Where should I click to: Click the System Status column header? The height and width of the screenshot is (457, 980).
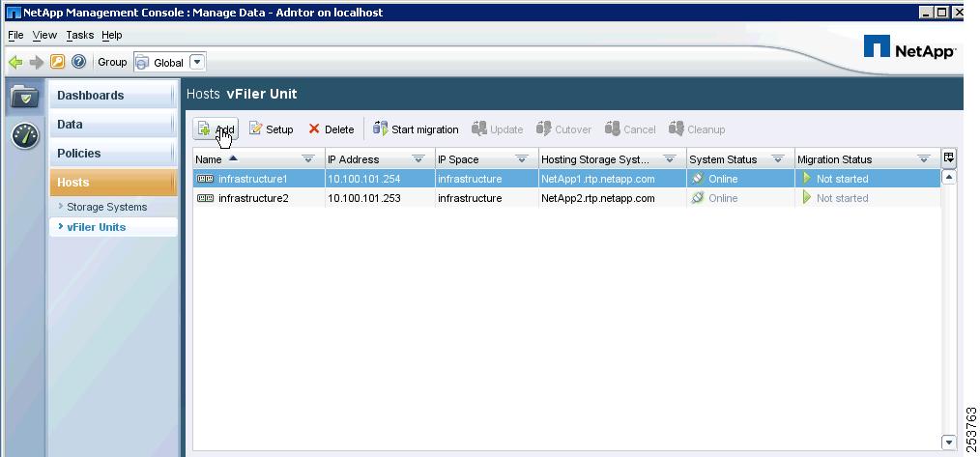(x=740, y=158)
